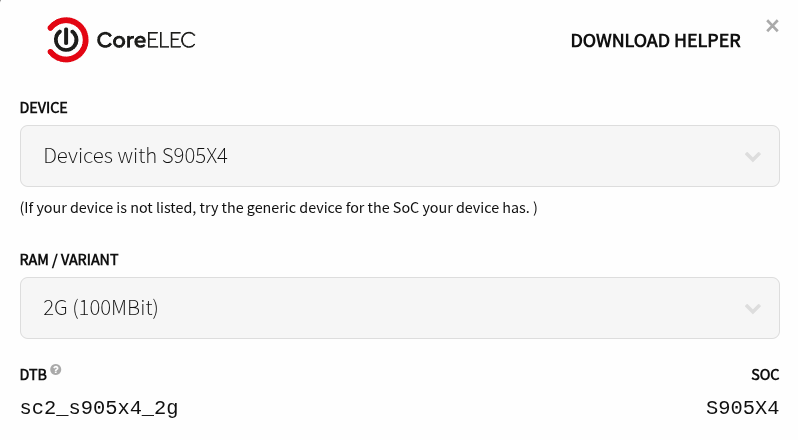Screen dimensions: 798x440
Task: Expand the Device dropdown chevron arrow
Action: tap(753, 157)
